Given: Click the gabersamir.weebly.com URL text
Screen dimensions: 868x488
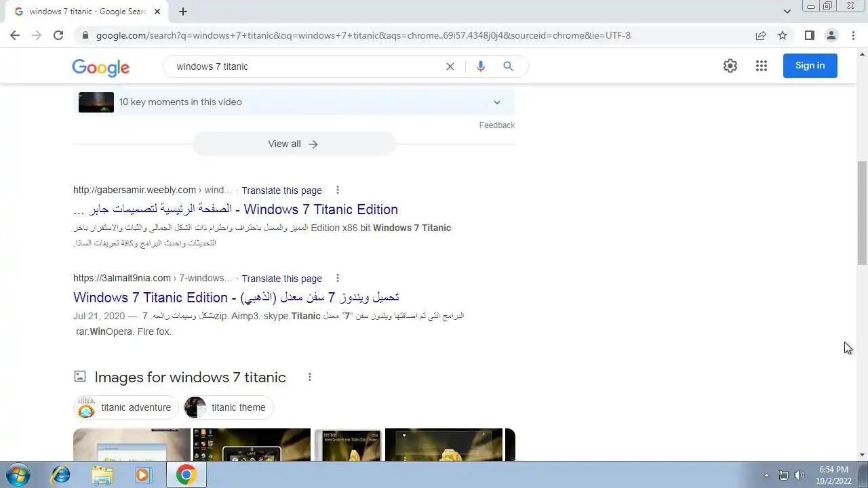Looking at the screenshot, I should pos(134,190).
